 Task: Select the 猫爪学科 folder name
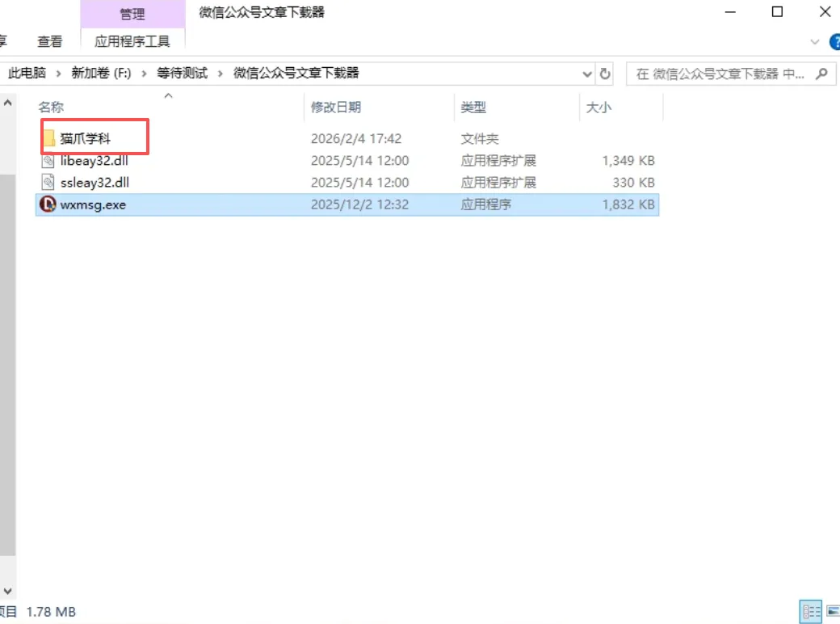tap(85, 138)
